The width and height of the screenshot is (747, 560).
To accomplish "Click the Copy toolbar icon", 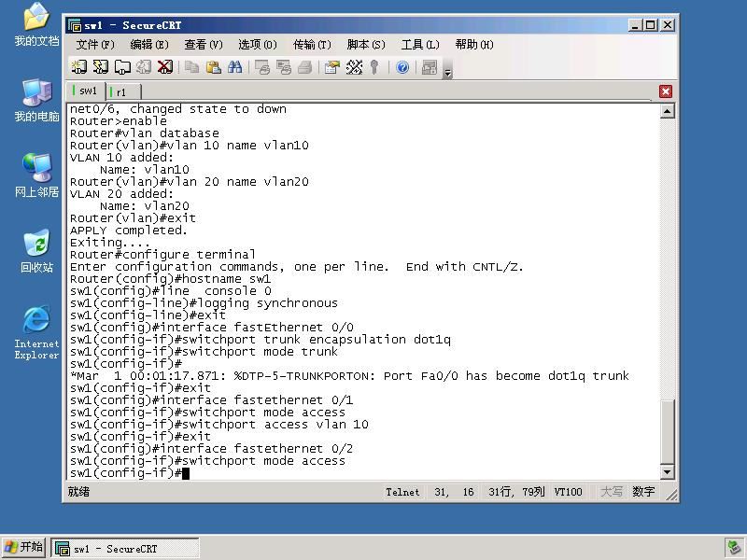I will pyautogui.click(x=192, y=67).
